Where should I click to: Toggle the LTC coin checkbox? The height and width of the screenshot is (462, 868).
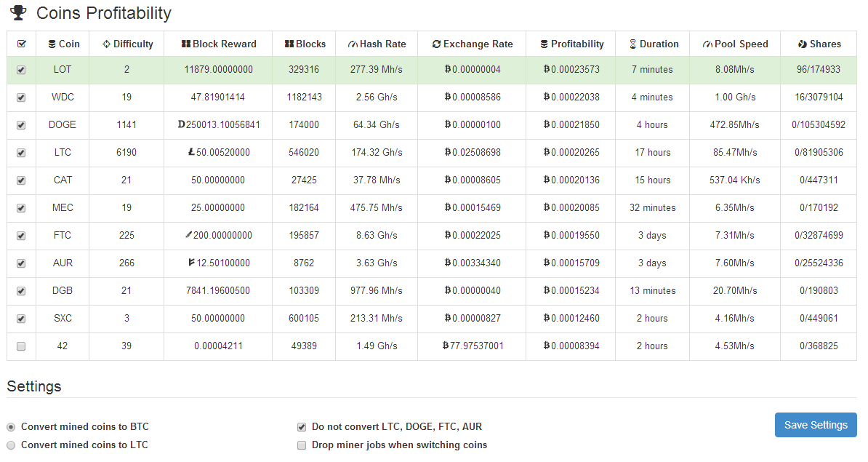click(21, 153)
